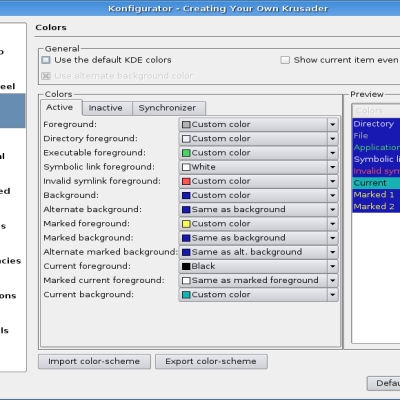
Task: Open the Executable foreground dropdown arrow
Action: tap(332, 153)
